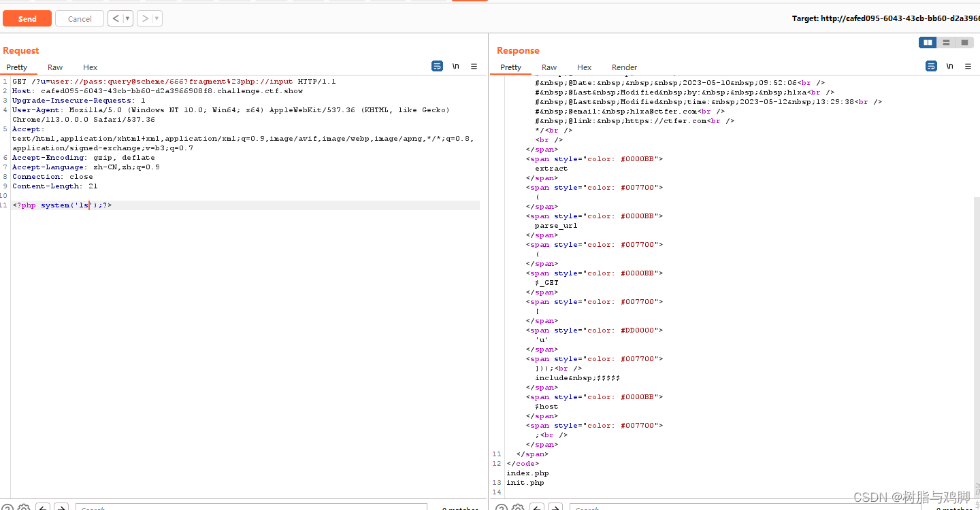Click the Response panel heading

pyautogui.click(x=518, y=50)
